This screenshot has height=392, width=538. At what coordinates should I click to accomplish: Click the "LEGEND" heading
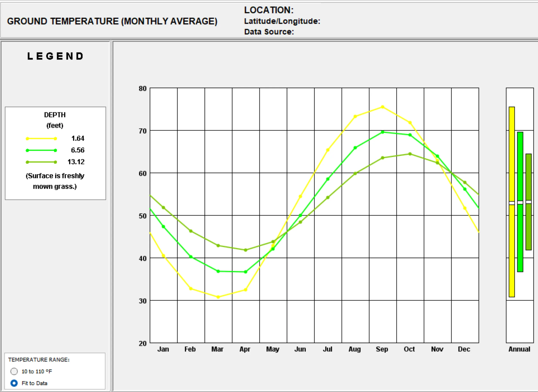click(55, 56)
